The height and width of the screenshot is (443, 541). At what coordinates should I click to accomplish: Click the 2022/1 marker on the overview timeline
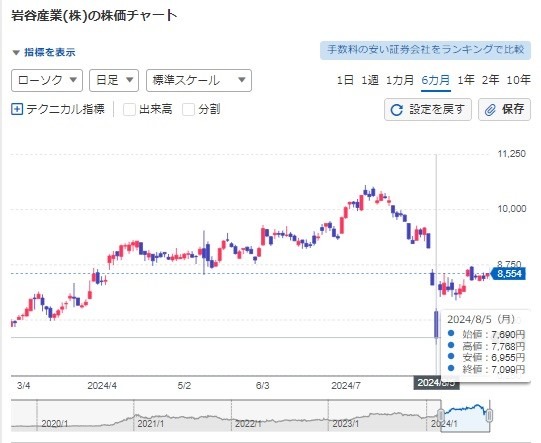pos(248,424)
